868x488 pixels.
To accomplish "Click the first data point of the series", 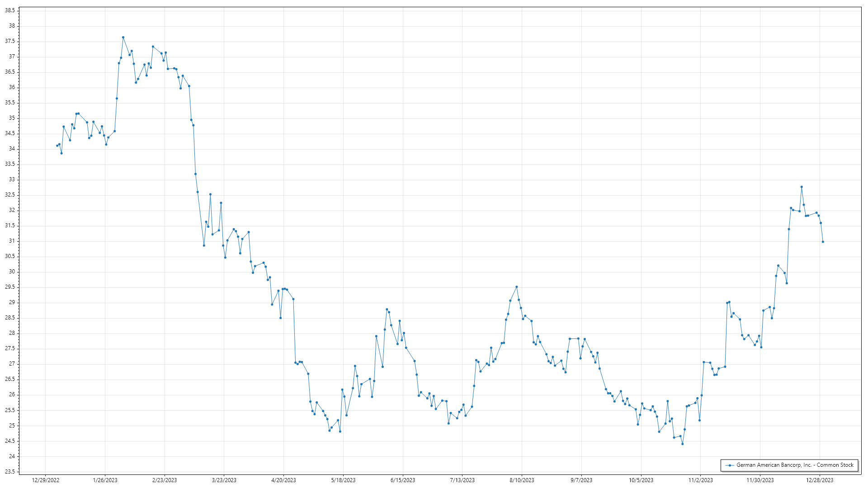I will coord(57,145).
